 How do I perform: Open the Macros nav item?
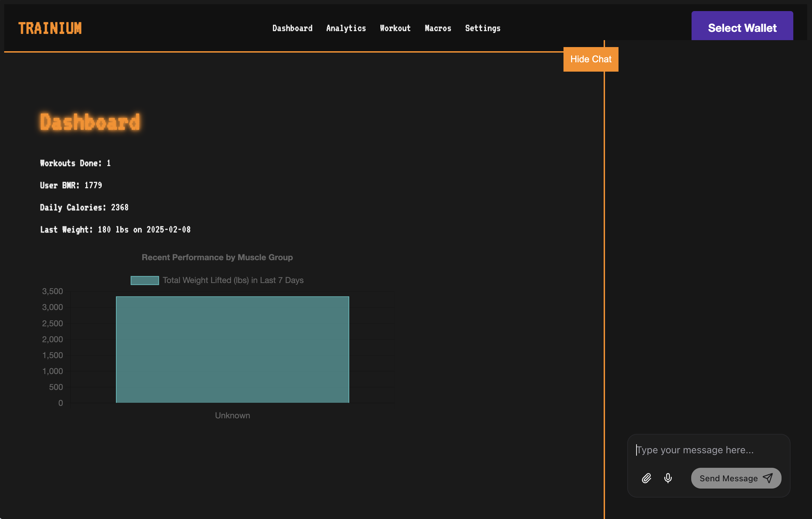click(438, 28)
